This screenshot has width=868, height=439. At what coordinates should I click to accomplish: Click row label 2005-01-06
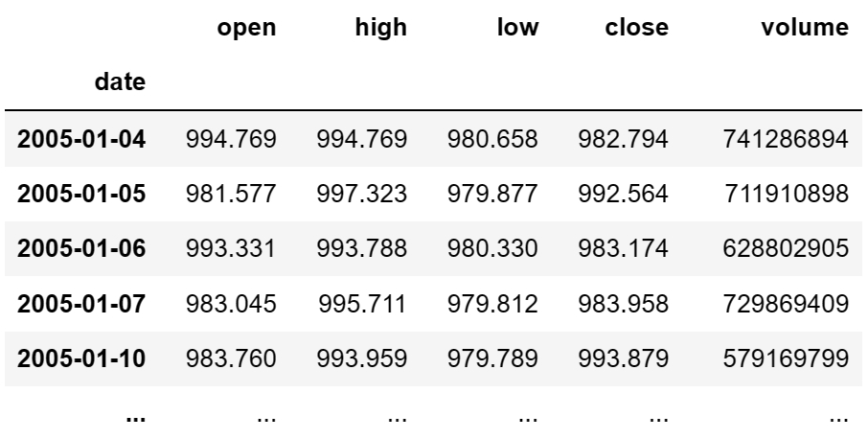(x=81, y=248)
